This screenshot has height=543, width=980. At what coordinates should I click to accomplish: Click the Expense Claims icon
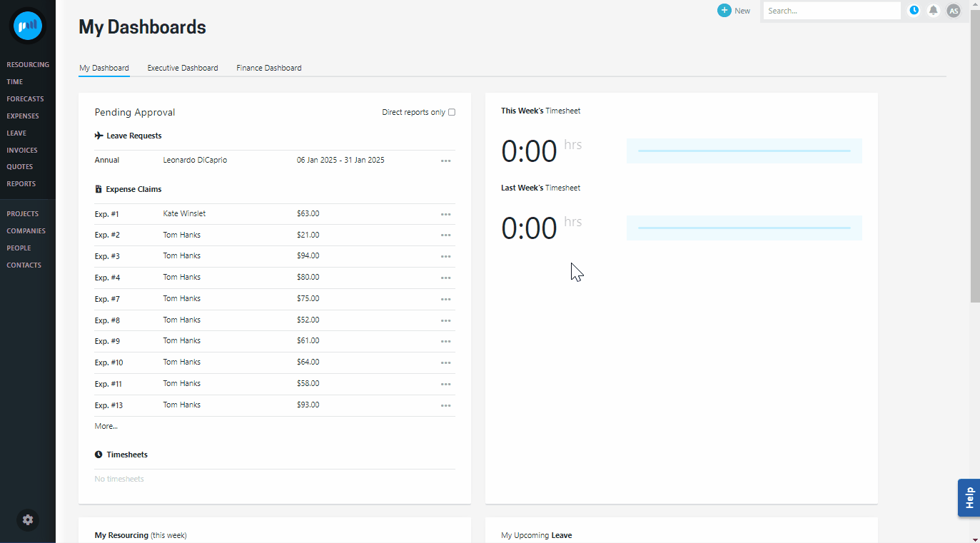[x=98, y=190]
